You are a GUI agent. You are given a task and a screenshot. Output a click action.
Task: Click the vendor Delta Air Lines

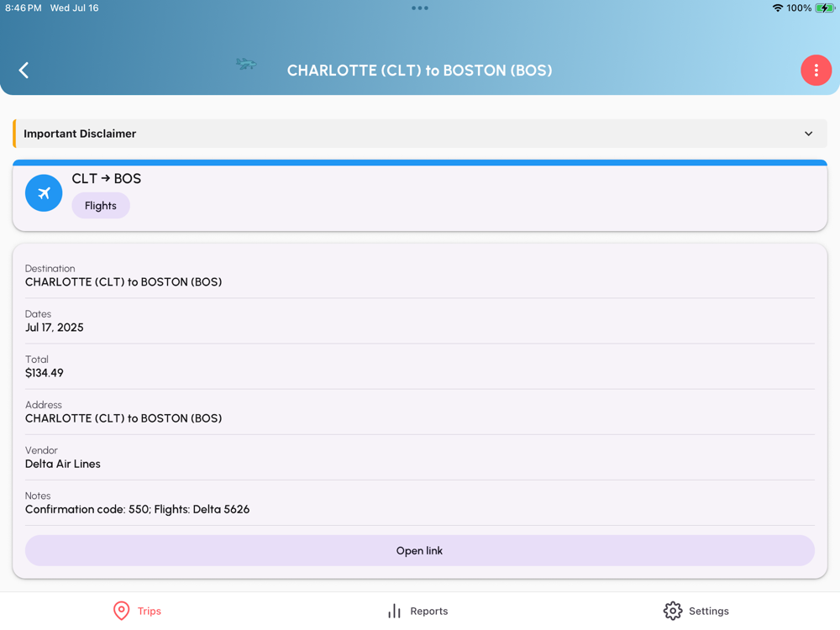pos(63,464)
